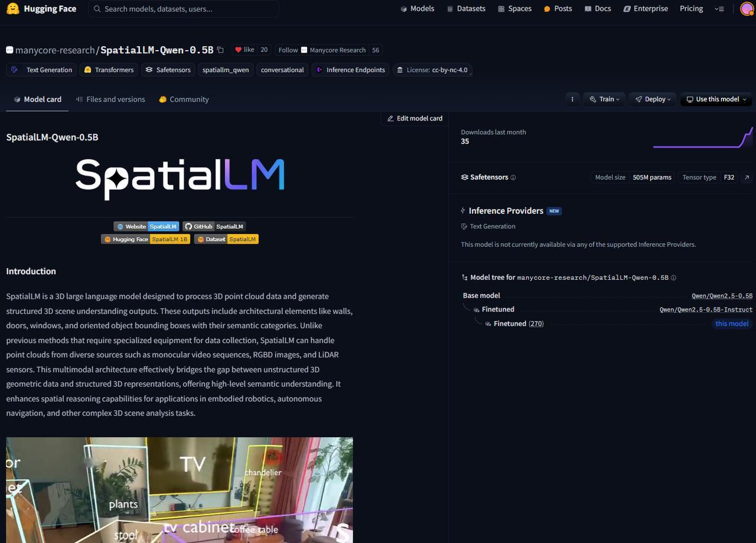Open the Dataset SpatialLM badge
Screen dimensions: 756x543
tap(226, 239)
